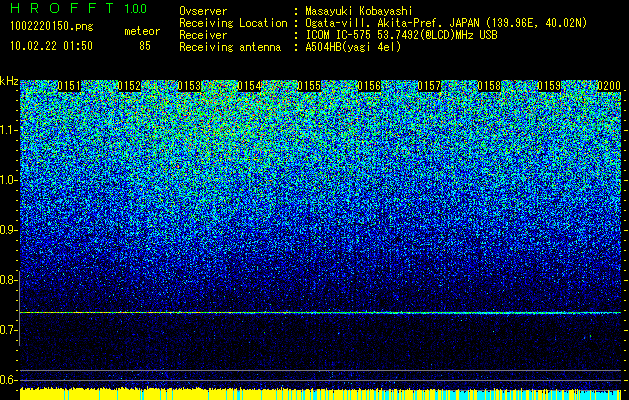
Task: Click the Ovserver label
Action: click(x=203, y=11)
